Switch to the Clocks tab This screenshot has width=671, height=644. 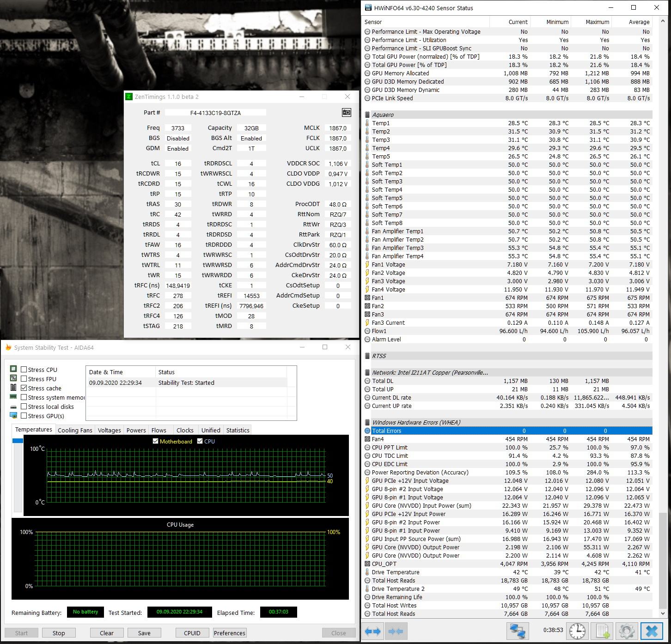click(185, 430)
